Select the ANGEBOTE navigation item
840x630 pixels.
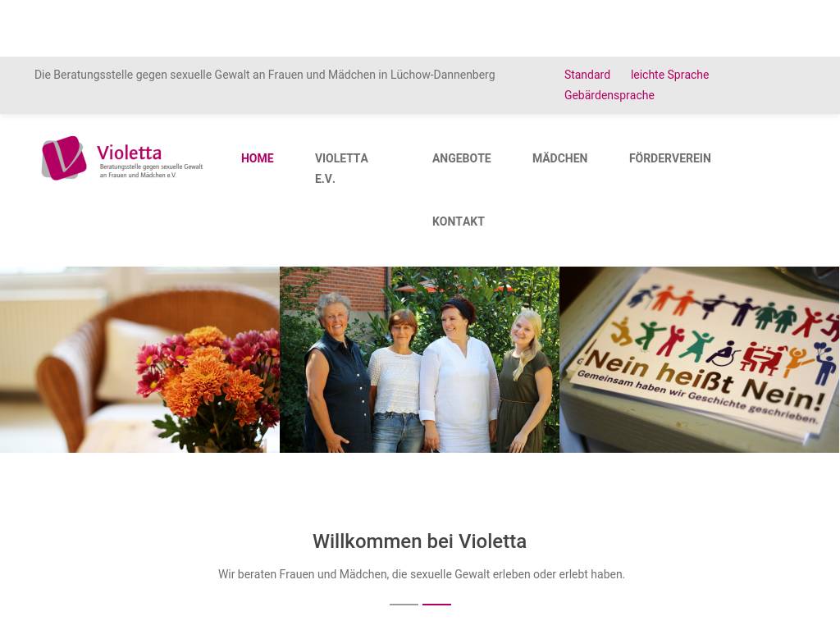pyautogui.click(x=461, y=158)
